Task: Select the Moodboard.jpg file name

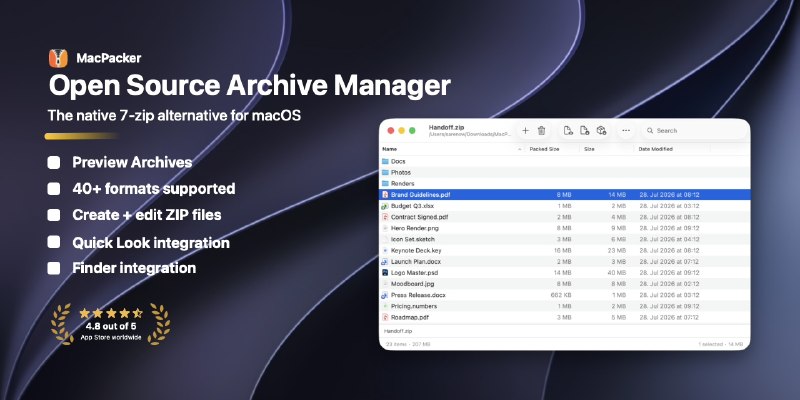Action: click(x=412, y=284)
